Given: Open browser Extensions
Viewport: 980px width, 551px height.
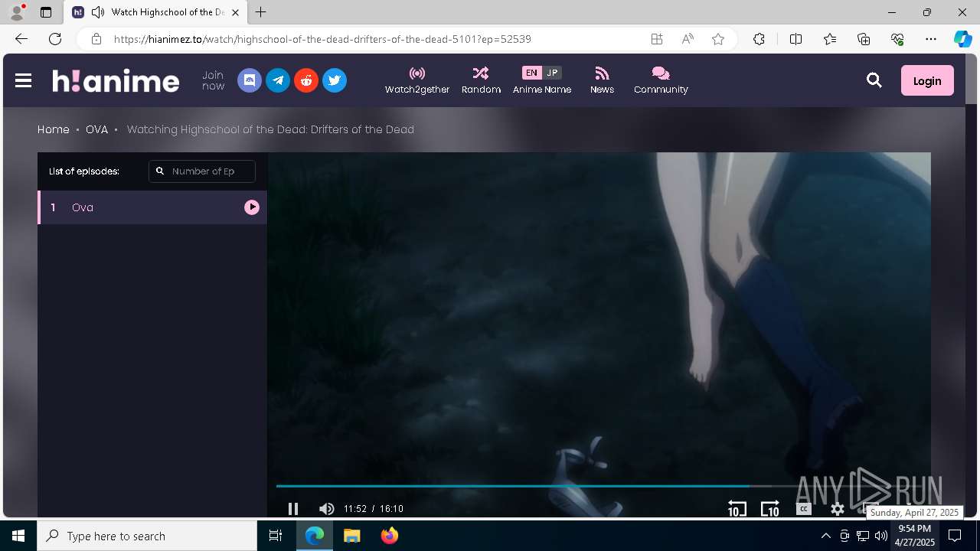Looking at the screenshot, I should coord(759,39).
